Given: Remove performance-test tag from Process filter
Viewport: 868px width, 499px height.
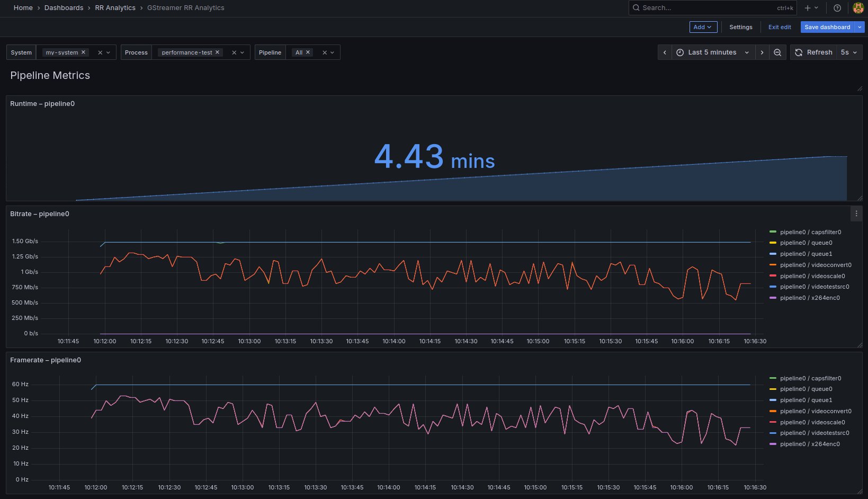Looking at the screenshot, I should pyautogui.click(x=217, y=52).
